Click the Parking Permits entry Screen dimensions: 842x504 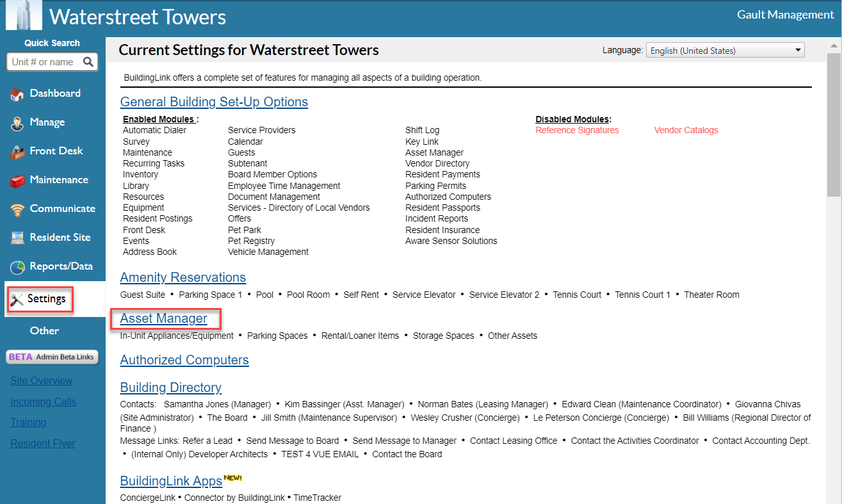tap(436, 186)
